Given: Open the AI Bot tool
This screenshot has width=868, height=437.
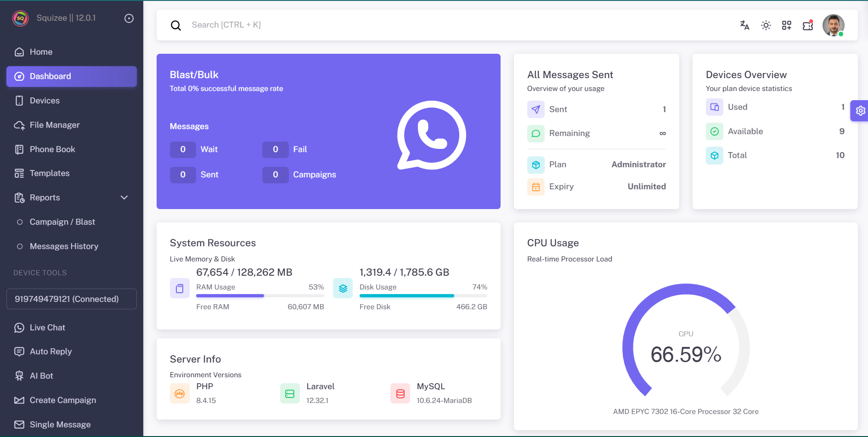Looking at the screenshot, I should 41,376.
